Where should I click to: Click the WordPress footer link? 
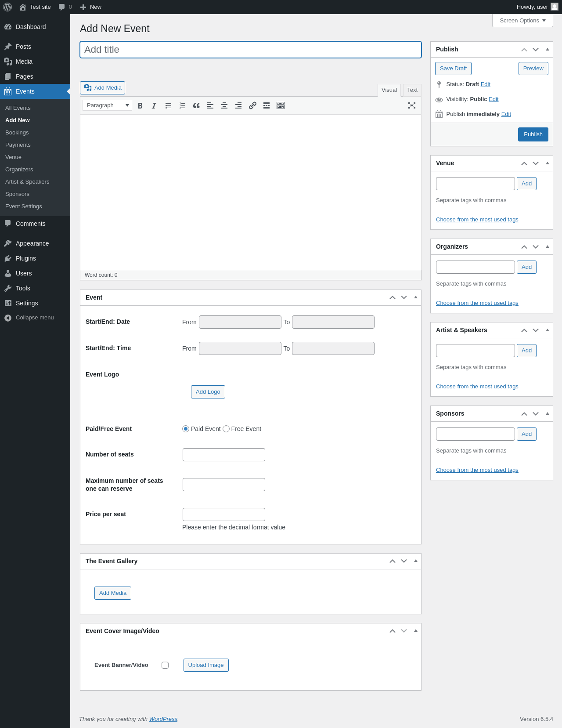tap(163, 719)
